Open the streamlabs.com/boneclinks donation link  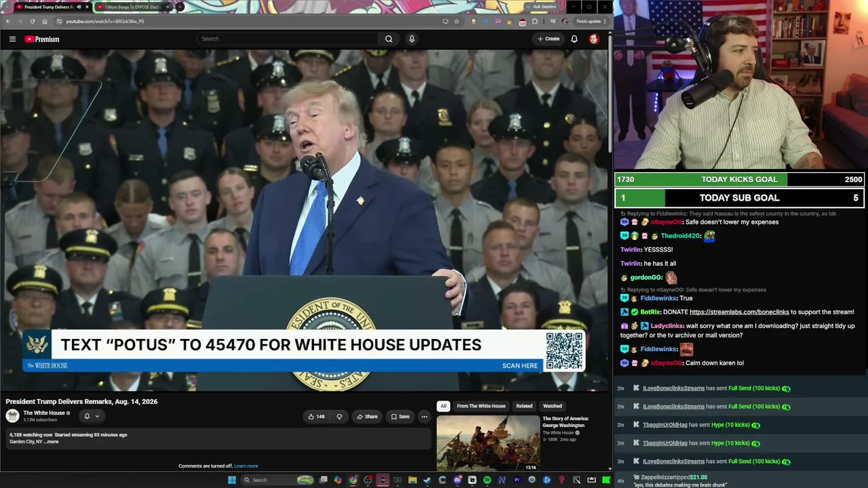click(739, 312)
